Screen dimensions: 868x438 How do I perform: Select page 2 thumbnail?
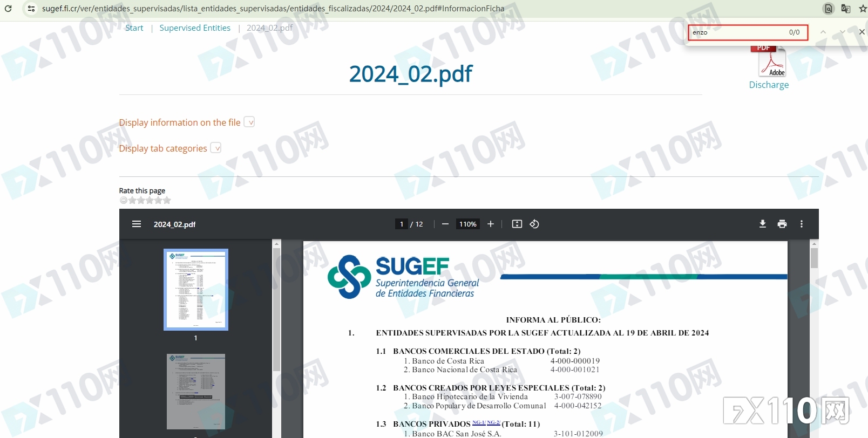click(196, 392)
